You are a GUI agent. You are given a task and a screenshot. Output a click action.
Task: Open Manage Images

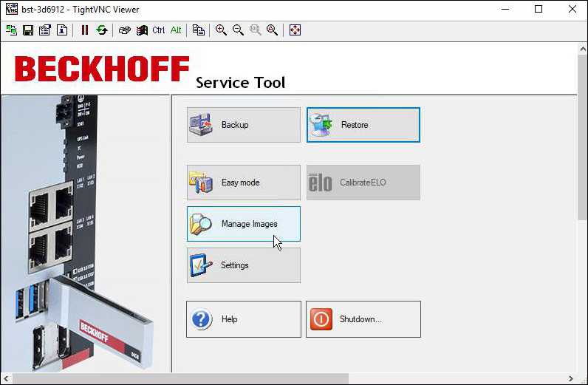click(244, 224)
